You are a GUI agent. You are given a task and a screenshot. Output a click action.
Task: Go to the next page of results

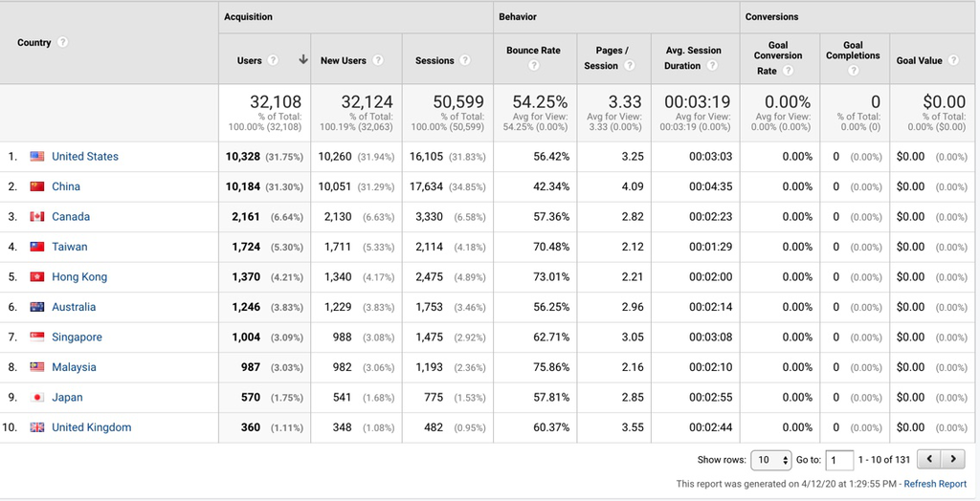click(954, 460)
